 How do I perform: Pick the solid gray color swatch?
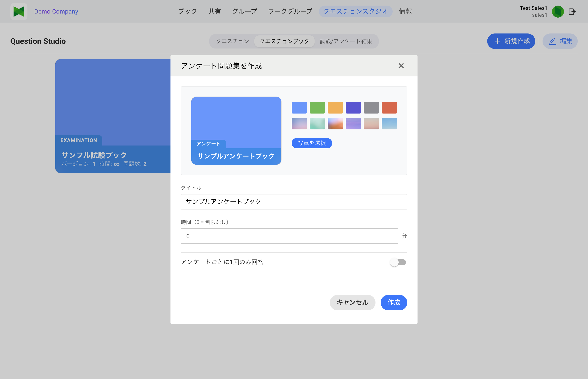click(x=371, y=108)
